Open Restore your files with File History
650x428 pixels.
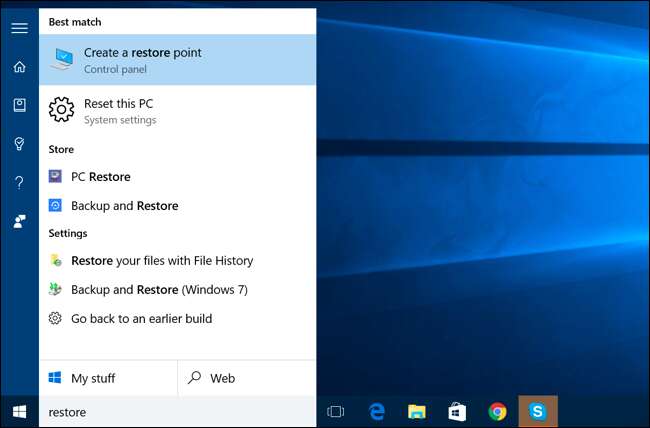point(161,261)
